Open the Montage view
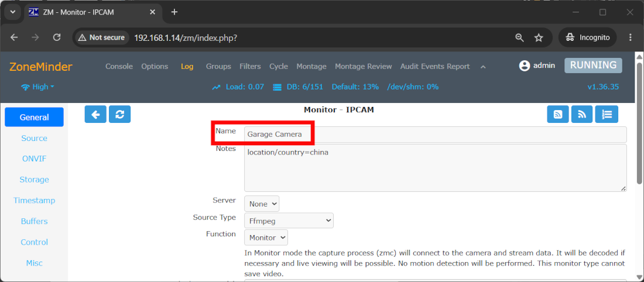644x282 pixels. point(311,66)
